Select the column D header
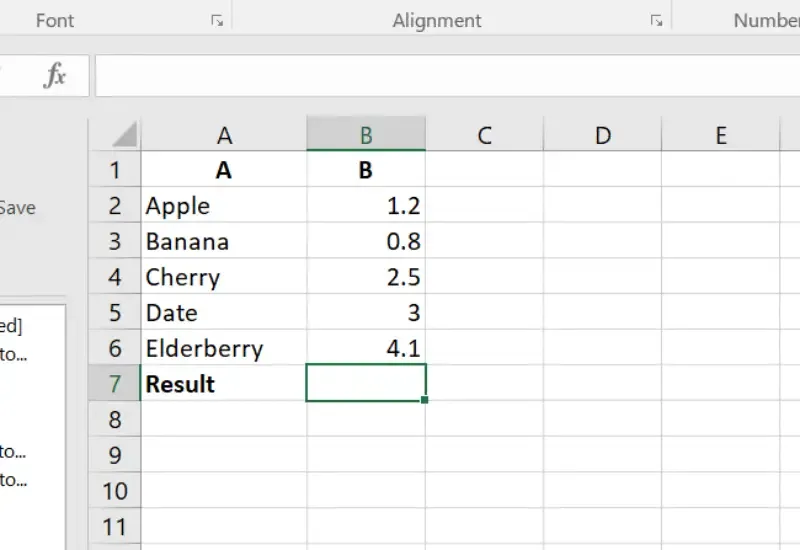Screen dimensions: 800x550 pos(602,135)
